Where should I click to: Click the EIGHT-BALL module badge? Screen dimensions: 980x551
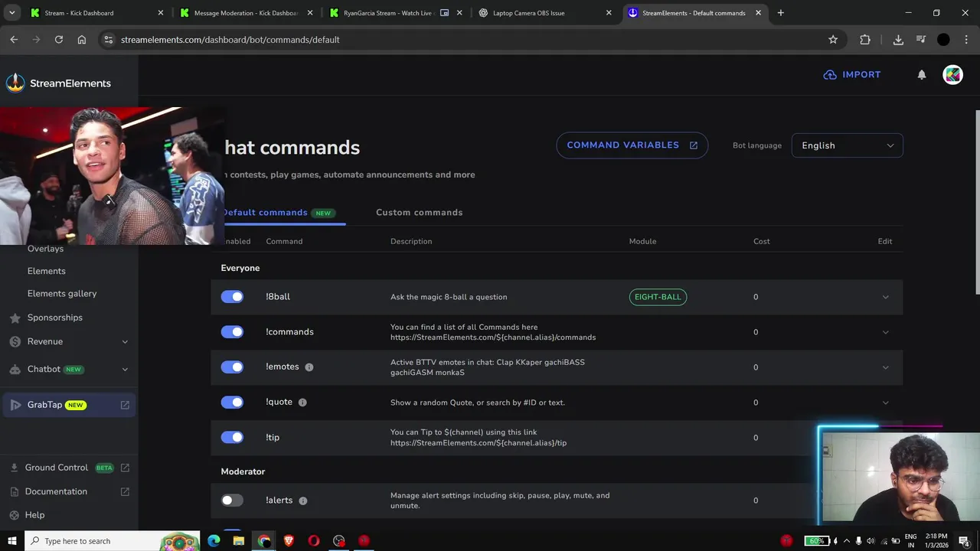(658, 297)
